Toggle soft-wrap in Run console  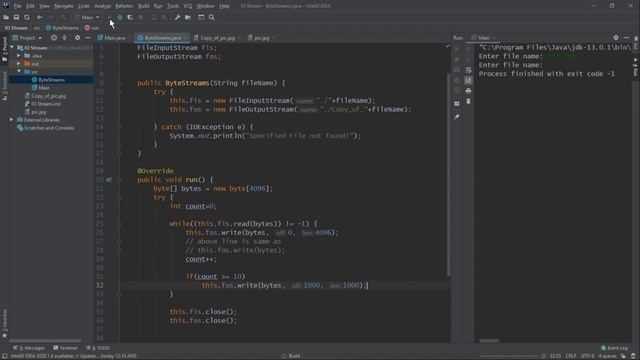(x=468, y=70)
